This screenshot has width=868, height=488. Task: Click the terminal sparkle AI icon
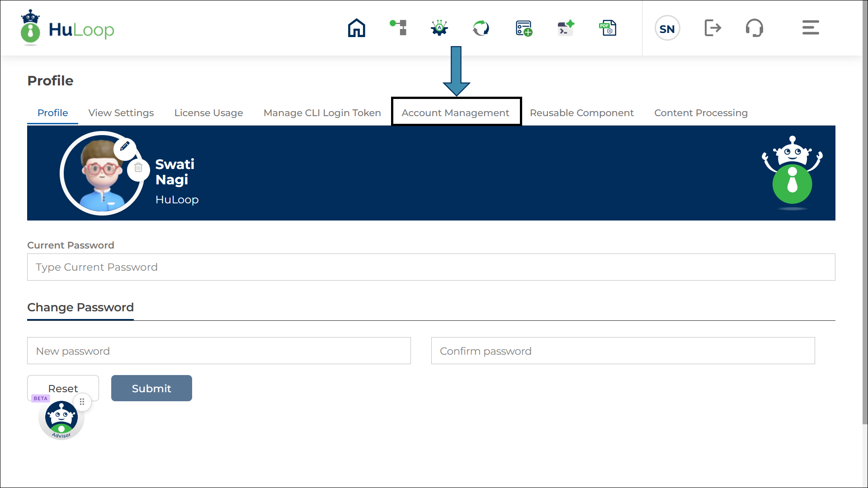tap(566, 28)
